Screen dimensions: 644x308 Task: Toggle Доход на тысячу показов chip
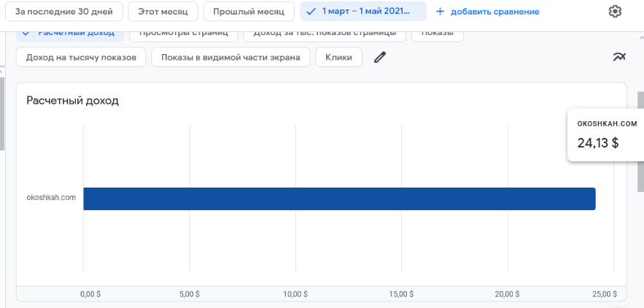[x=81, y=57]
